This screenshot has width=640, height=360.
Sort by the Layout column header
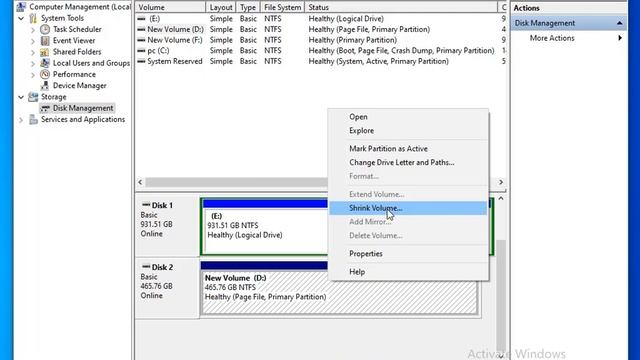pos(221,7)
